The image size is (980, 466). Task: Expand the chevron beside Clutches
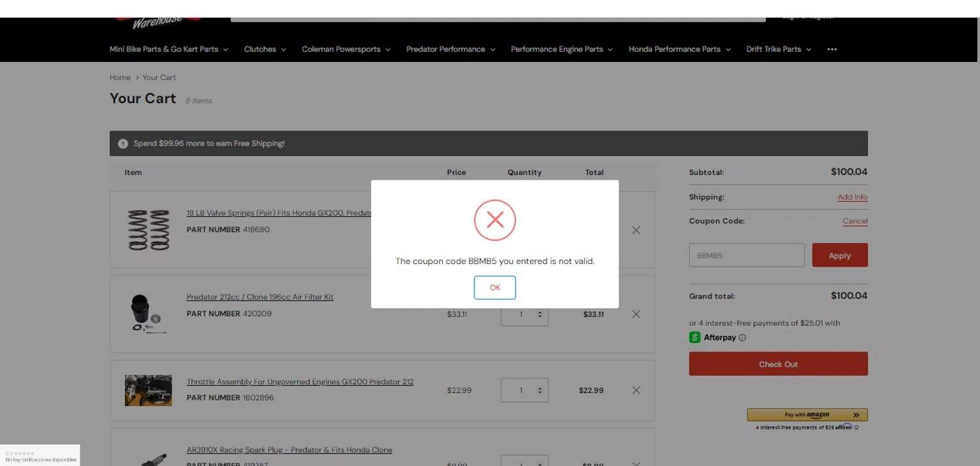pos(284,50)
